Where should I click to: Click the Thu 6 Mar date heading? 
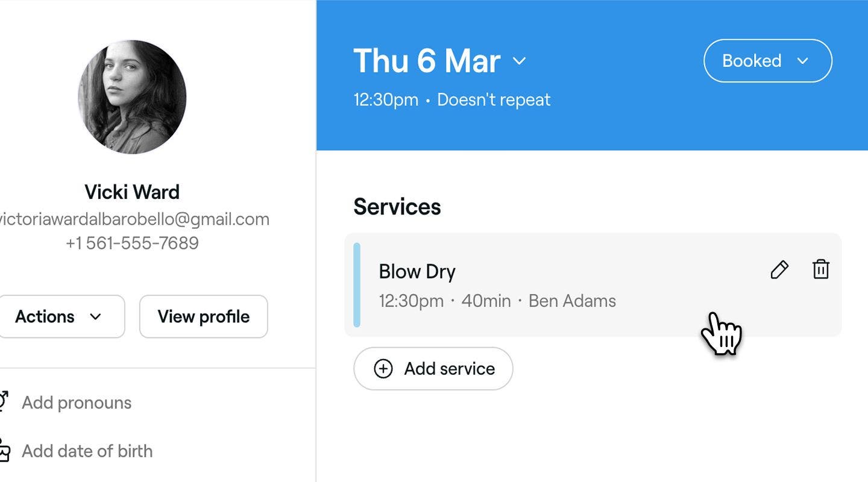(427, 61)
